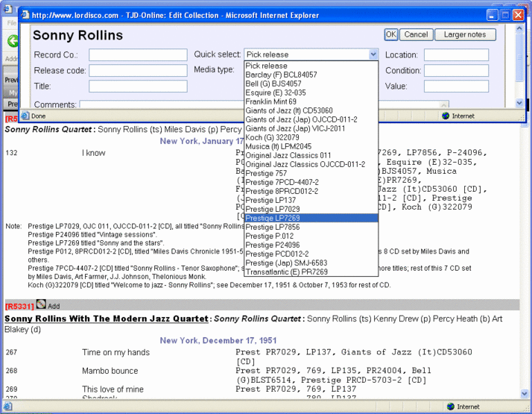
Task: Click into the Record Co. field
Action: 138,54
